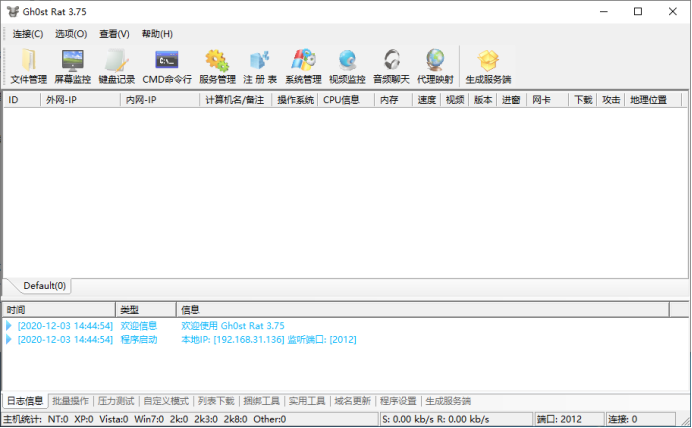The width and height of the screenshot is (692, 428).
Task: Open the 选项(O) menu
Action: coord(71,34)
